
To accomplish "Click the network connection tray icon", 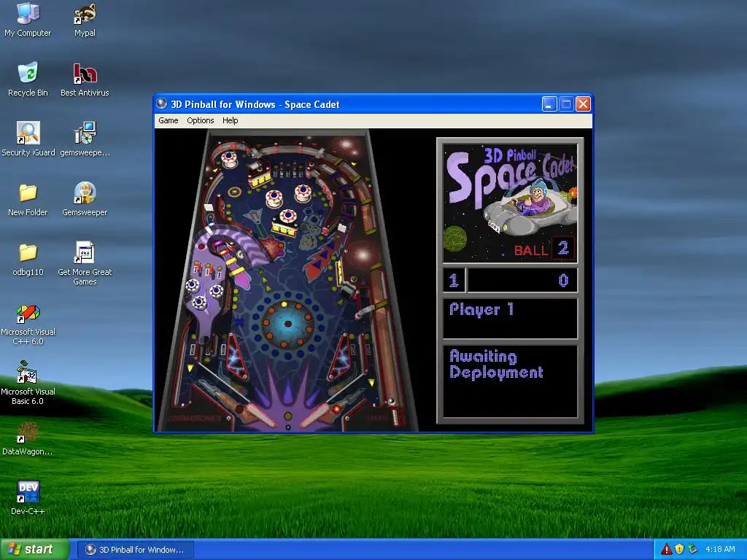I will tap(692, 549).
